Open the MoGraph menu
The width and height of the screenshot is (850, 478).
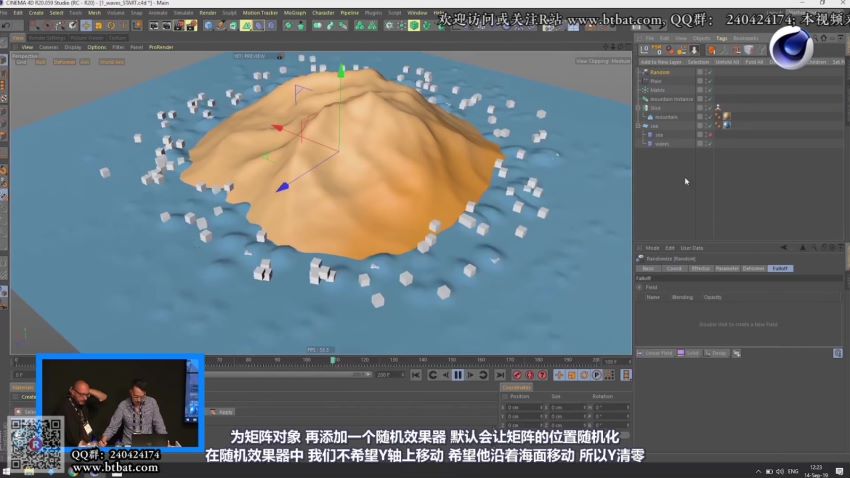pyautogui.click(x=295, y=13)
